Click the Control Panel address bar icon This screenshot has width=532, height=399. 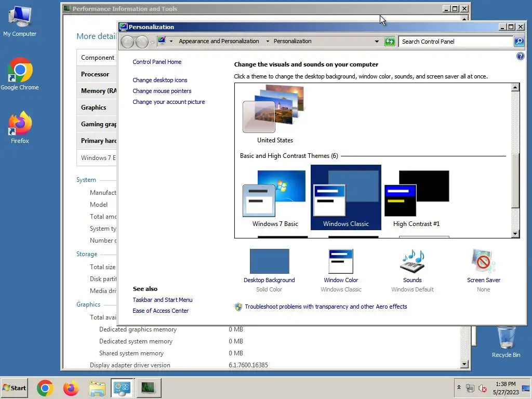pyautogui.click(x=162, y=41)
